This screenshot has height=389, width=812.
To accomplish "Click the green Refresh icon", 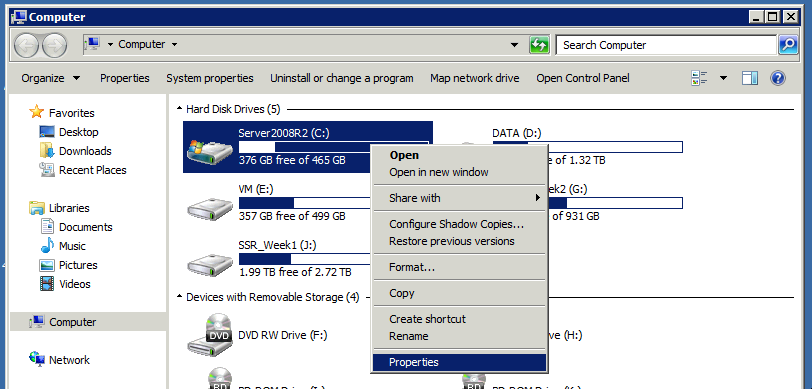I will pyautogui.click(x=539, y=45).
